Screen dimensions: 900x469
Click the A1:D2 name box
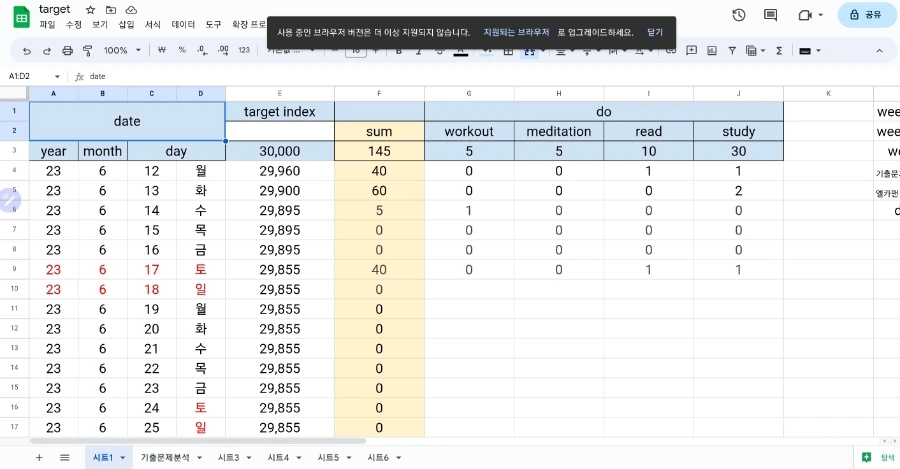click(29, 76)
